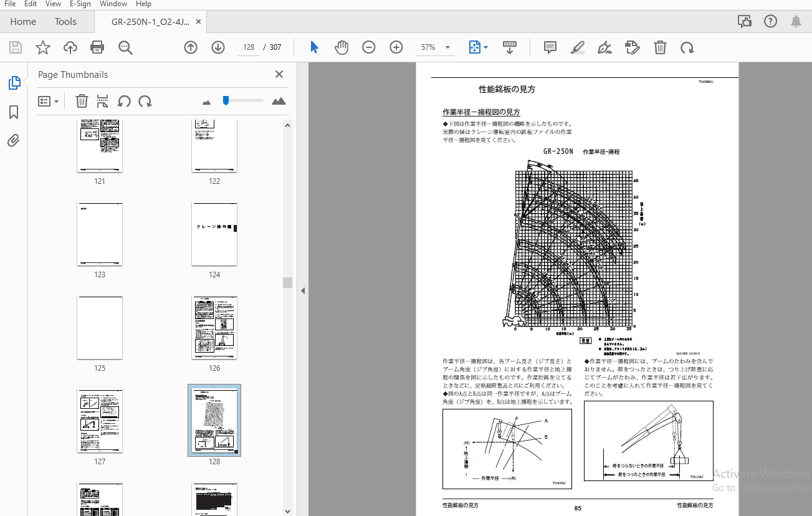Open the View menu
Viewport: 812px width, 516px height.
[x=53, y=4]
